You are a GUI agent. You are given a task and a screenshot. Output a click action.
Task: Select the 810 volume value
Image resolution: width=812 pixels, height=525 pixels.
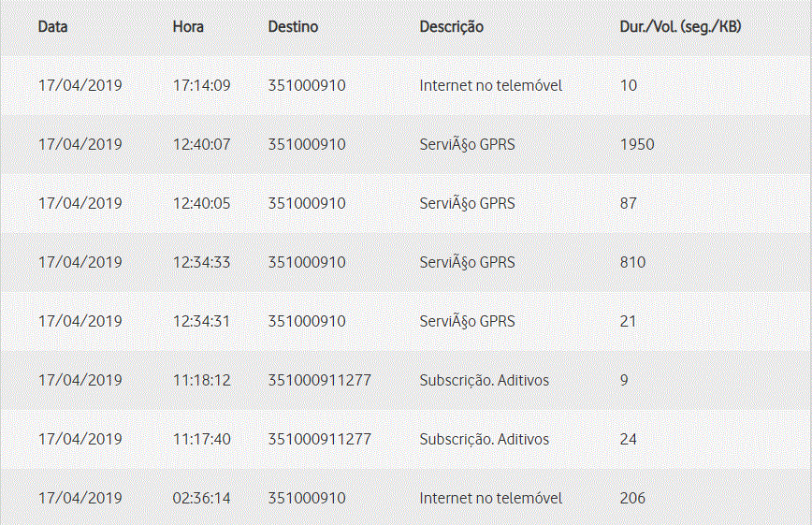point(632,262)
